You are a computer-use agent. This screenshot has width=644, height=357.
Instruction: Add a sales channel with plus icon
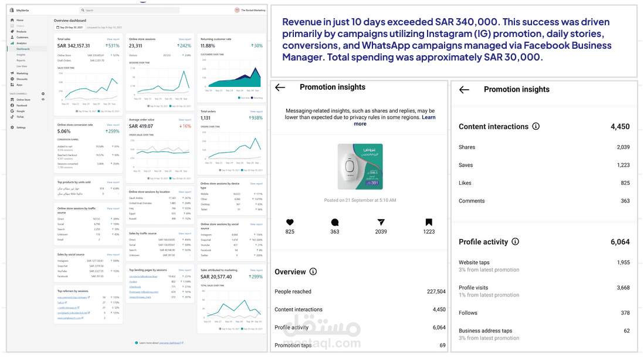pos(43,94)
